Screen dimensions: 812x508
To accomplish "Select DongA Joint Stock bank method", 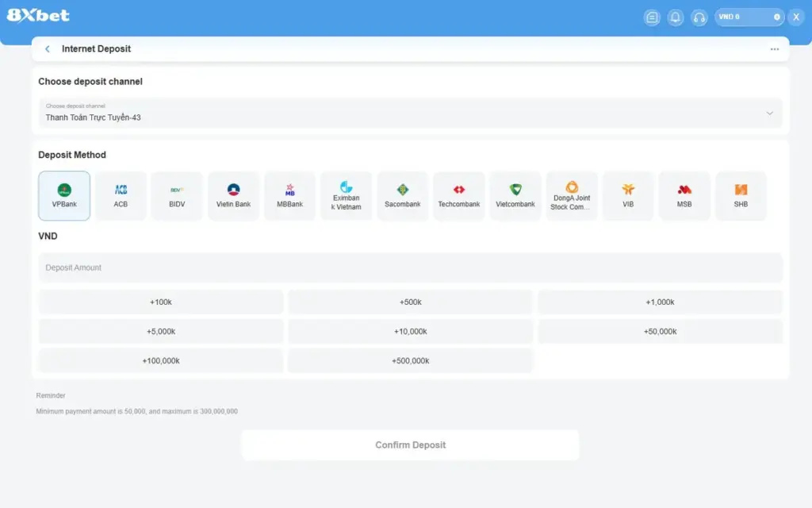I will coord(572,196).
